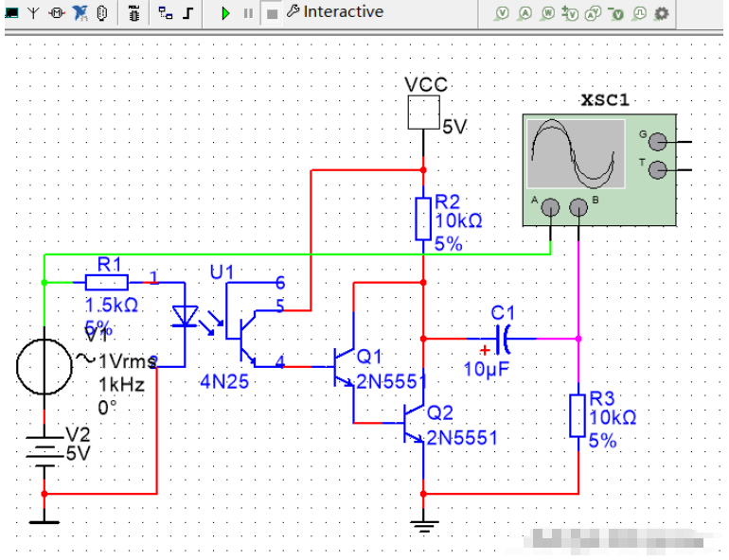729x560 pixels.
Task: Place a power probe from the toolbar
Action: [548, 13]
